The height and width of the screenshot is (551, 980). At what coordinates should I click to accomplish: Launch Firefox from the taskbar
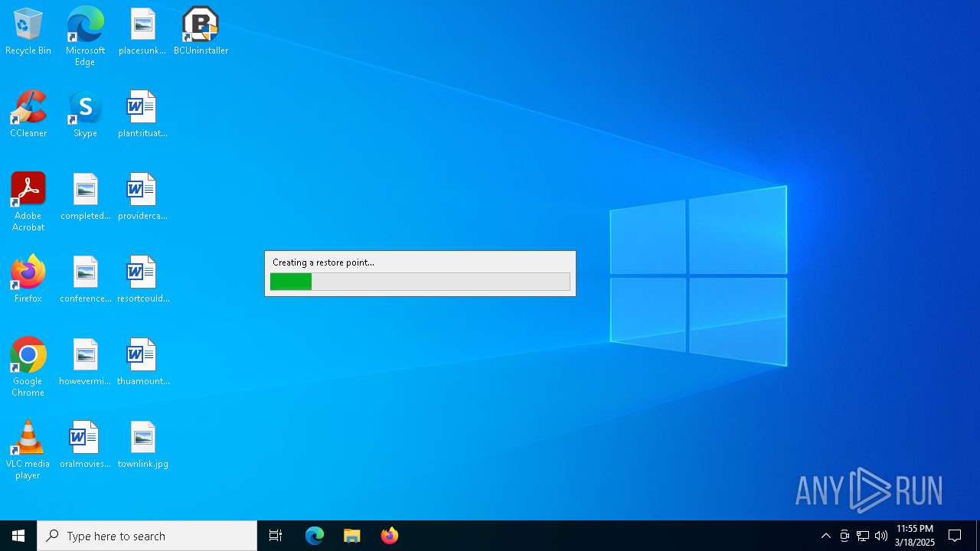[389, 536]
